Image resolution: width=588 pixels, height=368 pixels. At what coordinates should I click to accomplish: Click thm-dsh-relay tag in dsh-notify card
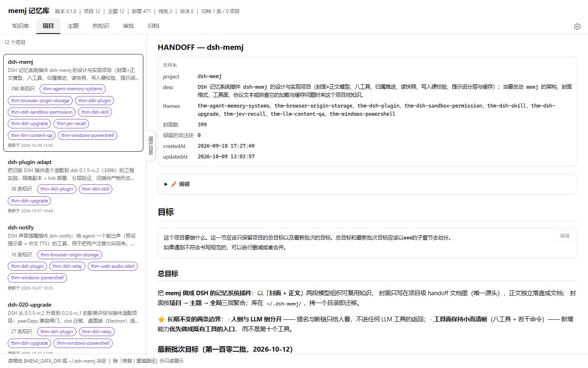coord(67,266)
